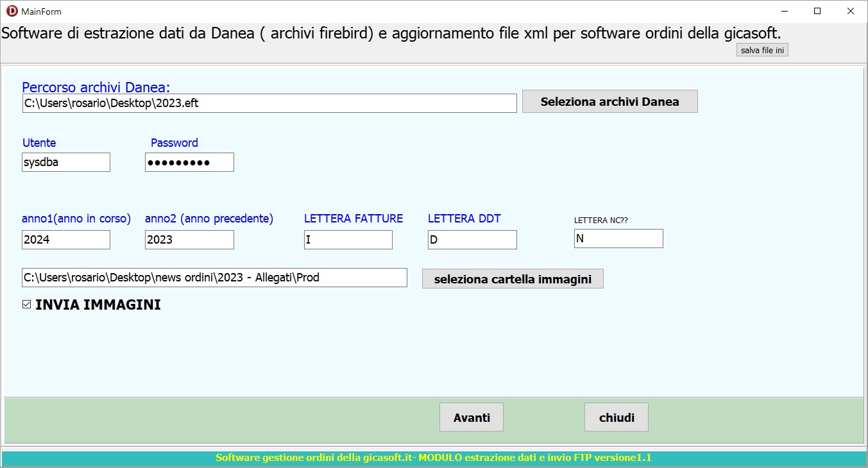
Task: Click the 'Password' label
Action: point(174,142)
